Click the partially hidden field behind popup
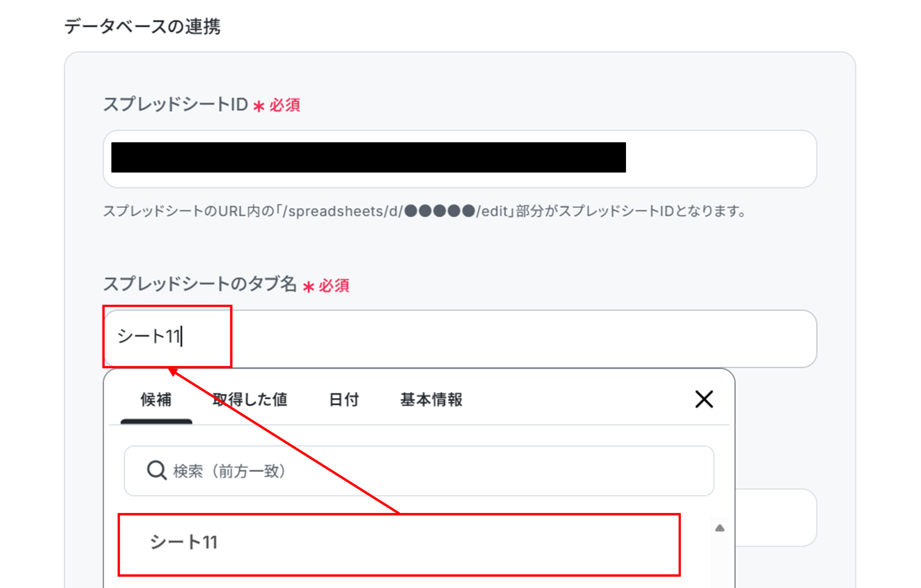The image size is (921, 588). click(776, 517)
